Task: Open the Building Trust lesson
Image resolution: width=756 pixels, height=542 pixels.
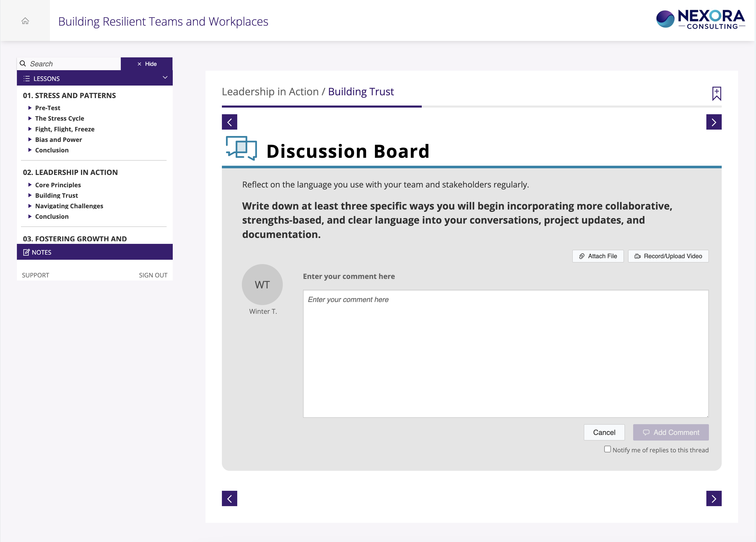Action: point(56,195)
